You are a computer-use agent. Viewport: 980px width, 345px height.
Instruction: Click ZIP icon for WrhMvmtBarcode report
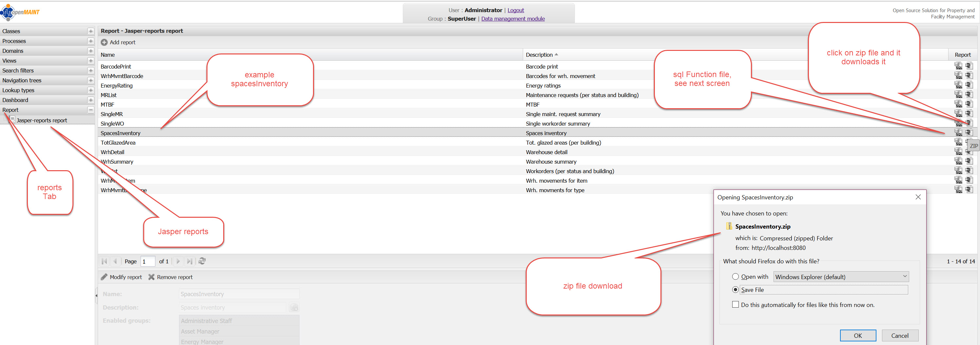point(969,75)
